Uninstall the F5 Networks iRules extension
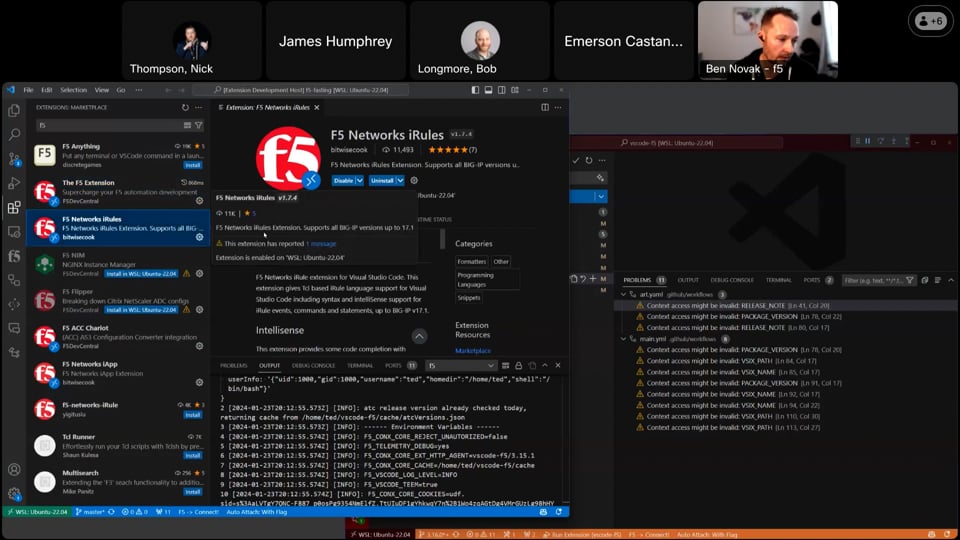This screenshot has width=960, height=540. pyautogui.click(x=382, y=181)
